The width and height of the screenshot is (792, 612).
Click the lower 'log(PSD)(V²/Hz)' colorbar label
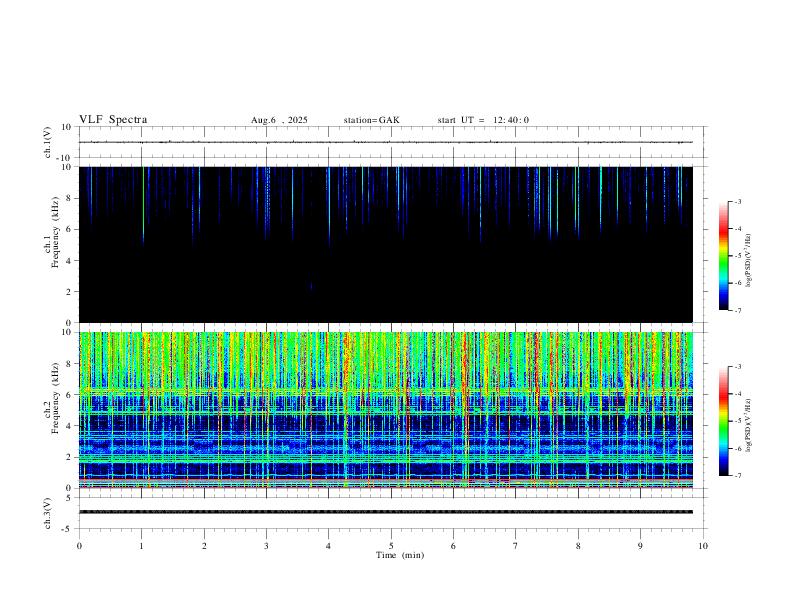[748, 425]
